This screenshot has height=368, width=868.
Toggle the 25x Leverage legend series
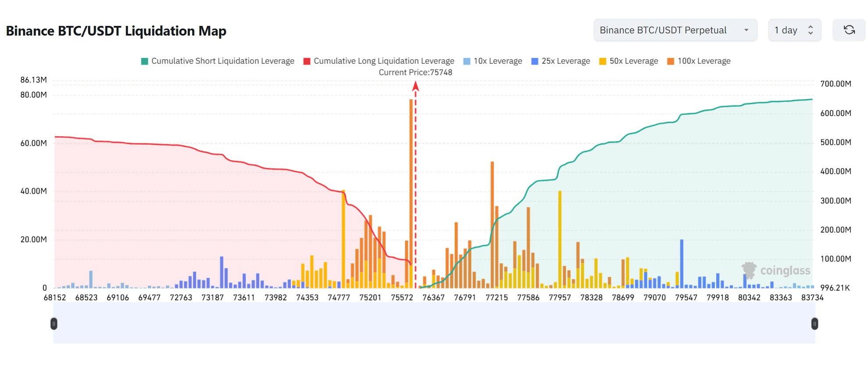(561, 61)
